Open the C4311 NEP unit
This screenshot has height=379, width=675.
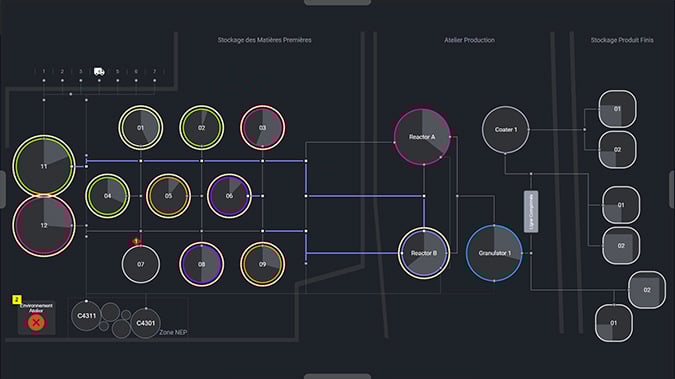pyautogui.click(x=87, y=316)
